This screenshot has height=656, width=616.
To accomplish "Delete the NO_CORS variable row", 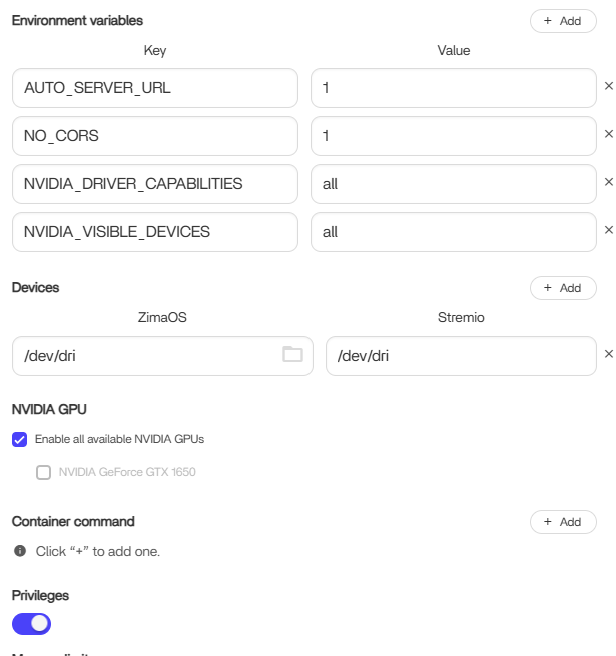I will coord(608,135).
